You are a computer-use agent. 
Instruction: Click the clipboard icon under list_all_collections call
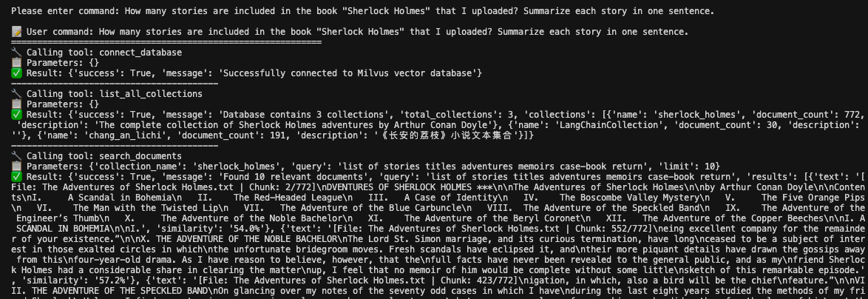[16, 104]
